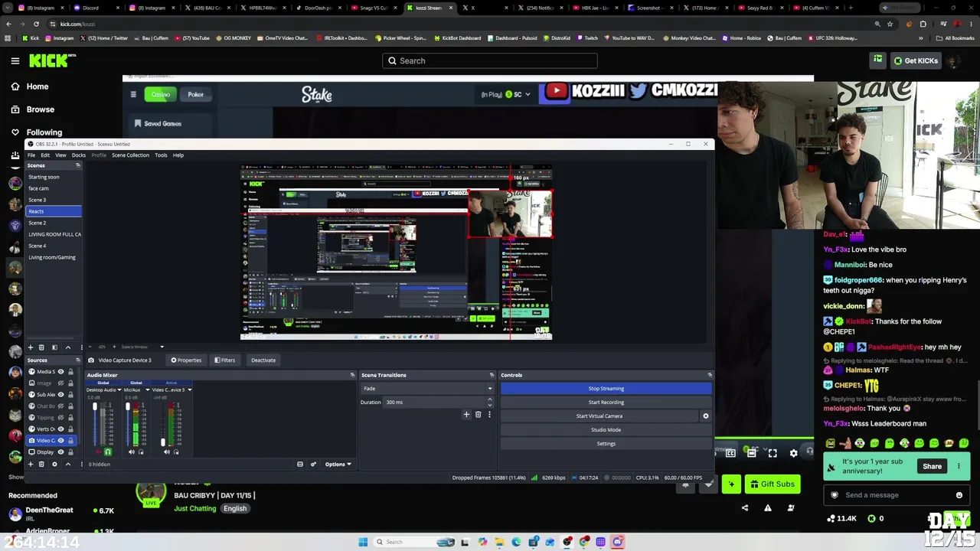Viewport: 980px width, 551px height.
Task: Mute Mic/Aux speaker icon in mixer
Action: point(132,452)
